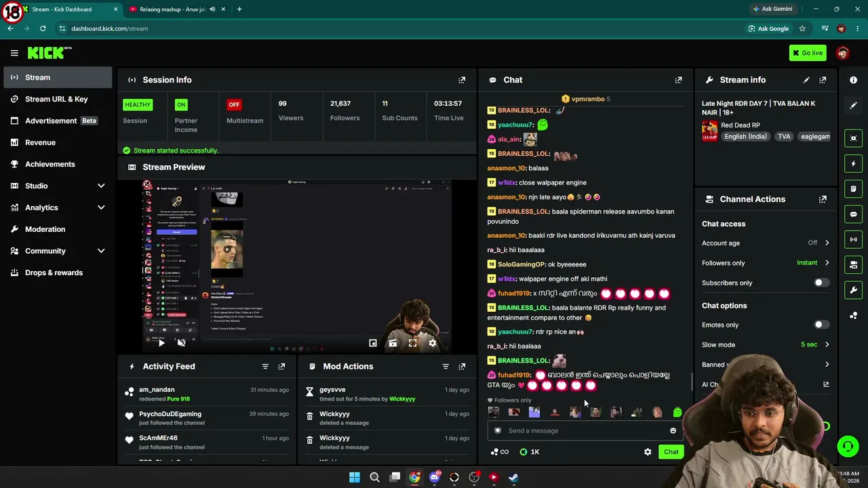The height and width of the screenshot is (488, 868).
Task: Pop out the Stream info panel
Action: (823, 80)
